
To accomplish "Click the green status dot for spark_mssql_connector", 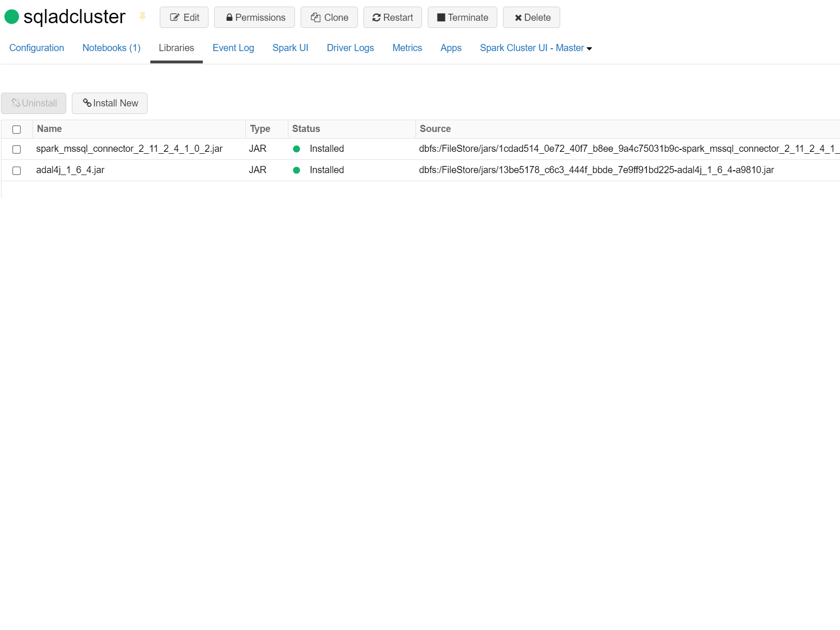I will point(296,149).
